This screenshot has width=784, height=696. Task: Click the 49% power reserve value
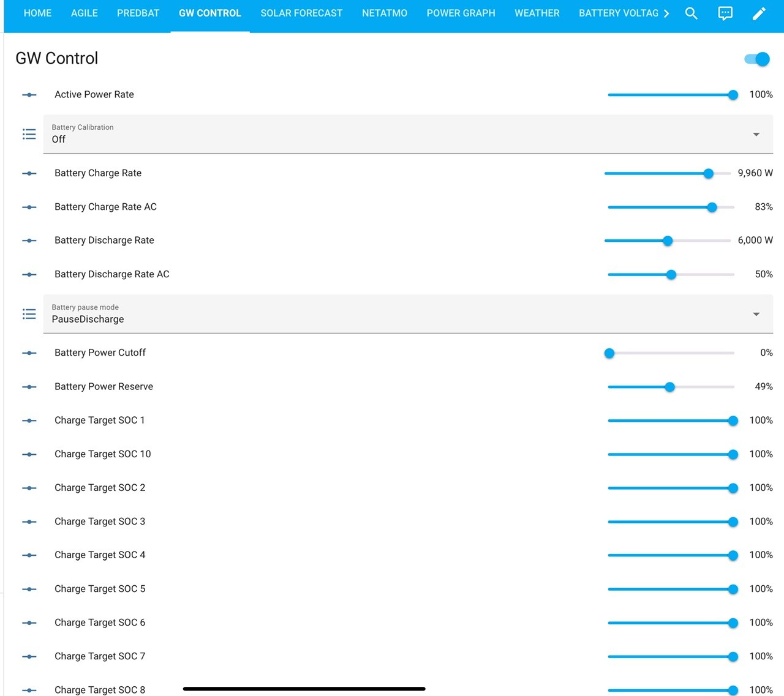point(764,387)
